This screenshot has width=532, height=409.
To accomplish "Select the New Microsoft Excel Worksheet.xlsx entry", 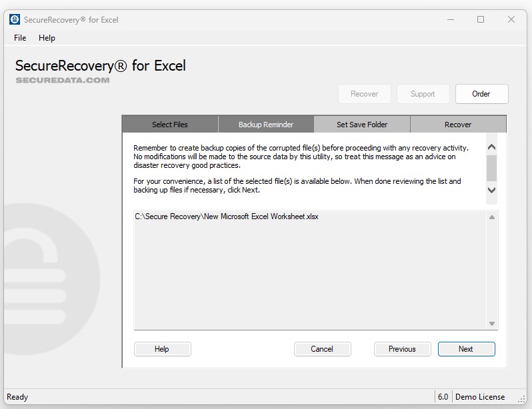I will click(x=227, y=216).
